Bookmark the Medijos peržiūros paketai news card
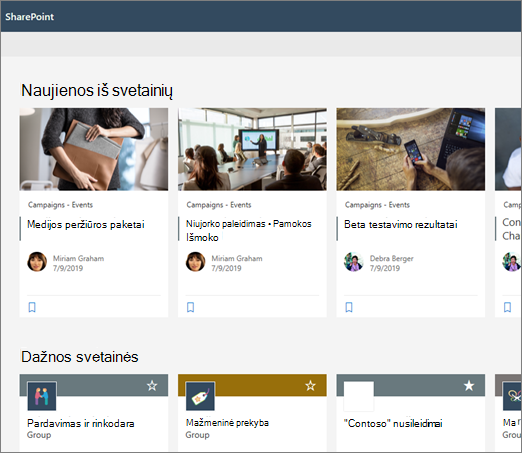 [32, 307]
